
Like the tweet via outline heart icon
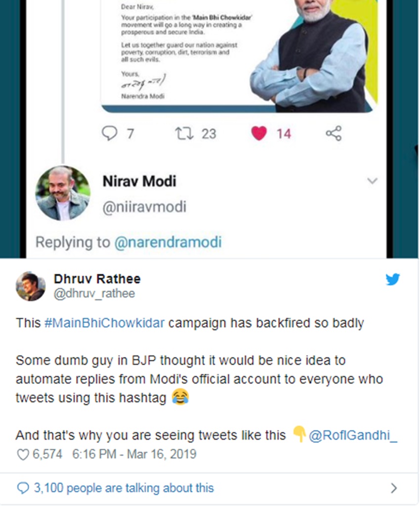coord(23,454)
